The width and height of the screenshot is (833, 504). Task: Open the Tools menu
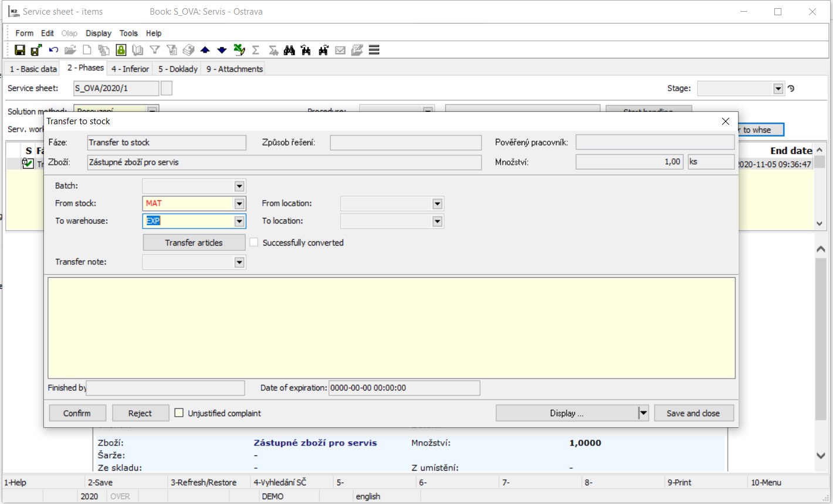tap(128, 33)
